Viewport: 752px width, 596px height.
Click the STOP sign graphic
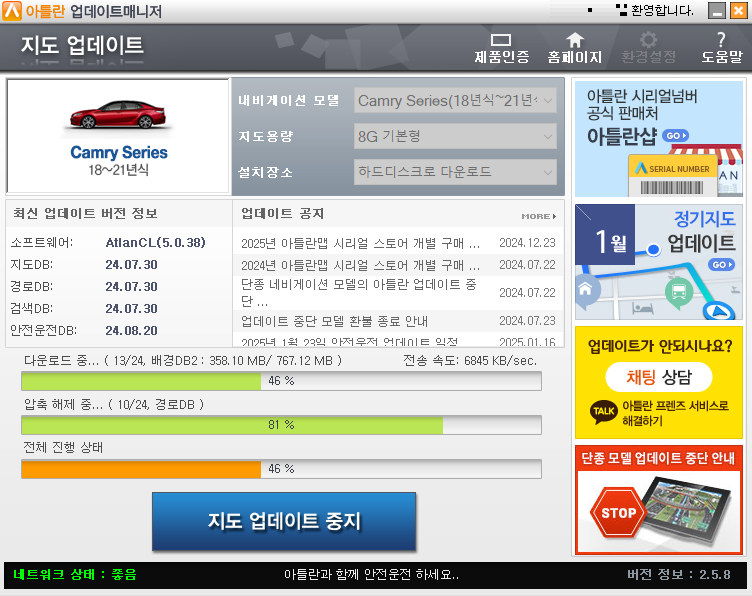(619, 513)
